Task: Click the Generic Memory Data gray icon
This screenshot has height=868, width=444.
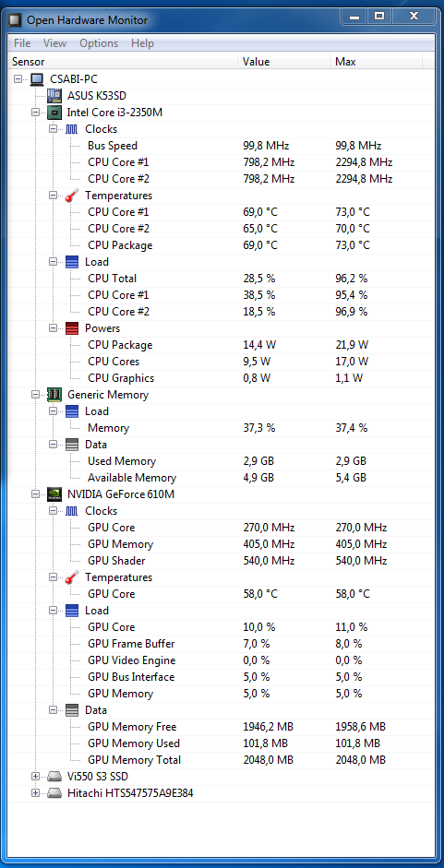Action: click(x=72, y=445)
